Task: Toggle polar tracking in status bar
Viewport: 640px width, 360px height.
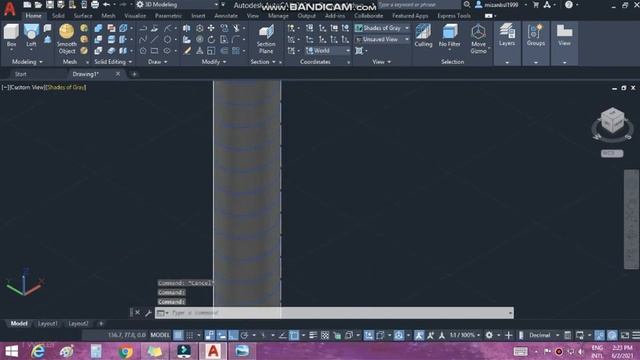Action: [244, 335]
